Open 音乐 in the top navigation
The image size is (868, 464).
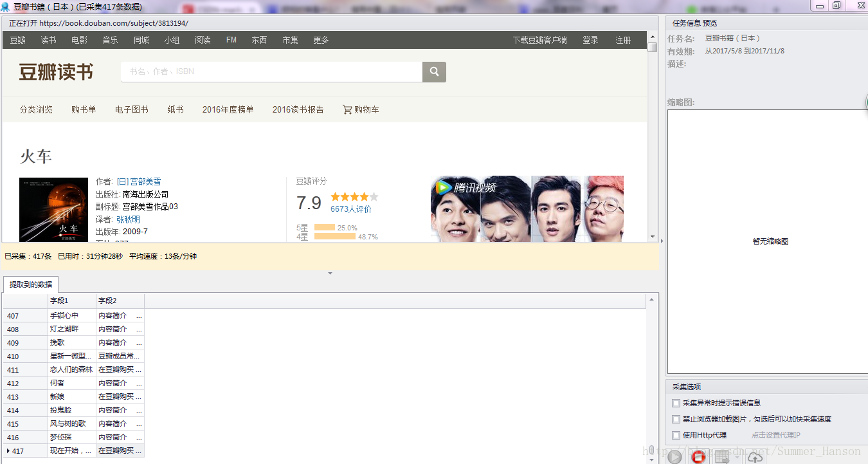click(x=110, y=40)
